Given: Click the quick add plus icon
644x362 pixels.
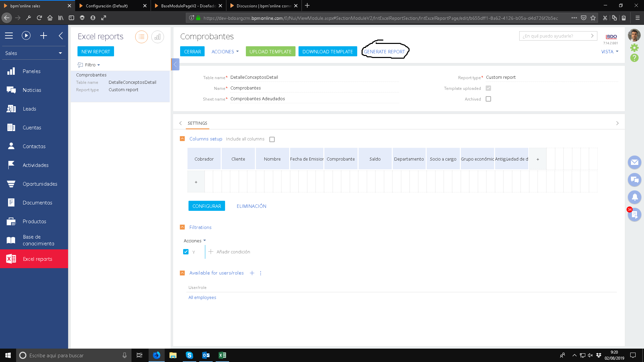Looking at the screenshot, I should (44, 36).
